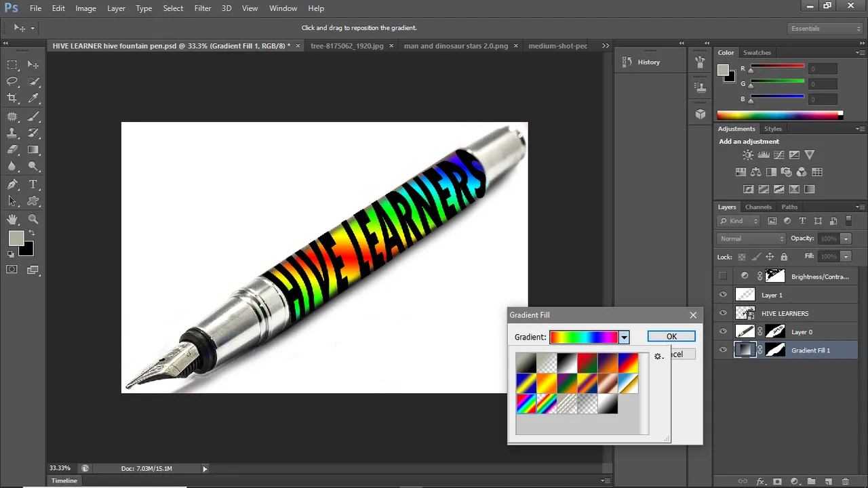Select the Horizontal Type tool
Image resolution: width=868 pixels, height=488 pixels.
(33, 184)
